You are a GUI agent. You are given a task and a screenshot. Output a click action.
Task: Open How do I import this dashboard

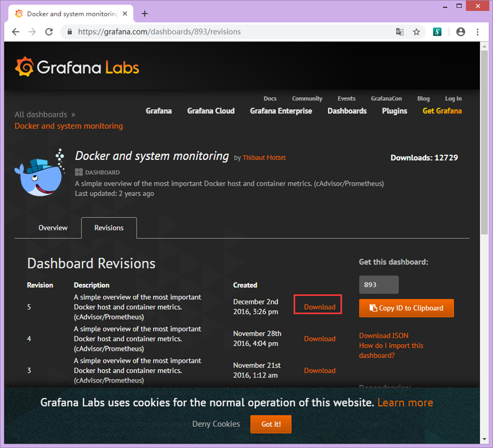391,350
